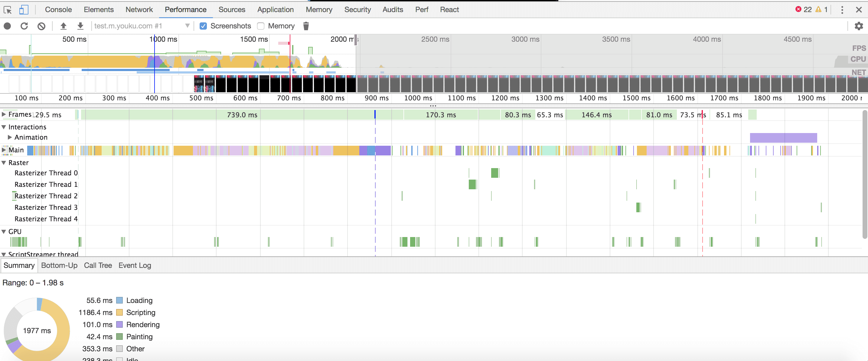Open the Bottom-Up tab
868x361 pixels.
pos(59,265)
